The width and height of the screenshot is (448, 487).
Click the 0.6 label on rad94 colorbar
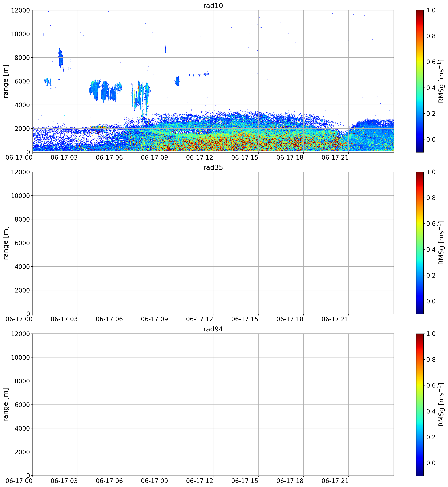point(431,385)
